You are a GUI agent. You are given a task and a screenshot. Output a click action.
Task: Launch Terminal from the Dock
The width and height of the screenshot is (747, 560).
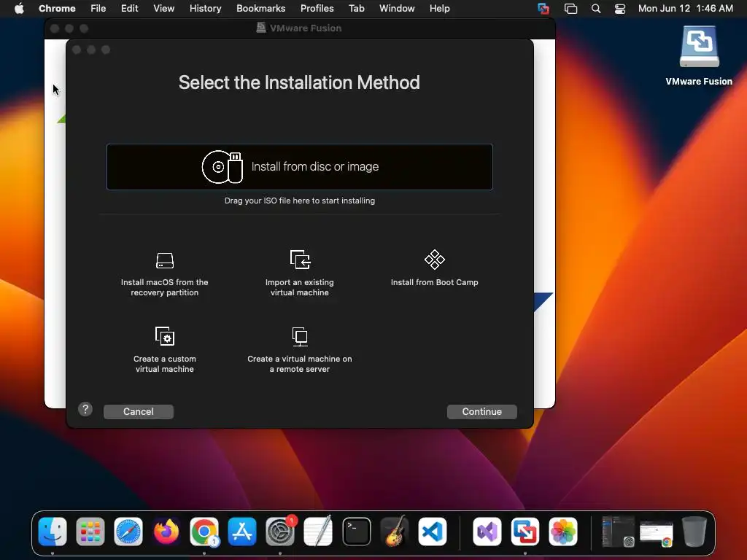click(356, 532)
